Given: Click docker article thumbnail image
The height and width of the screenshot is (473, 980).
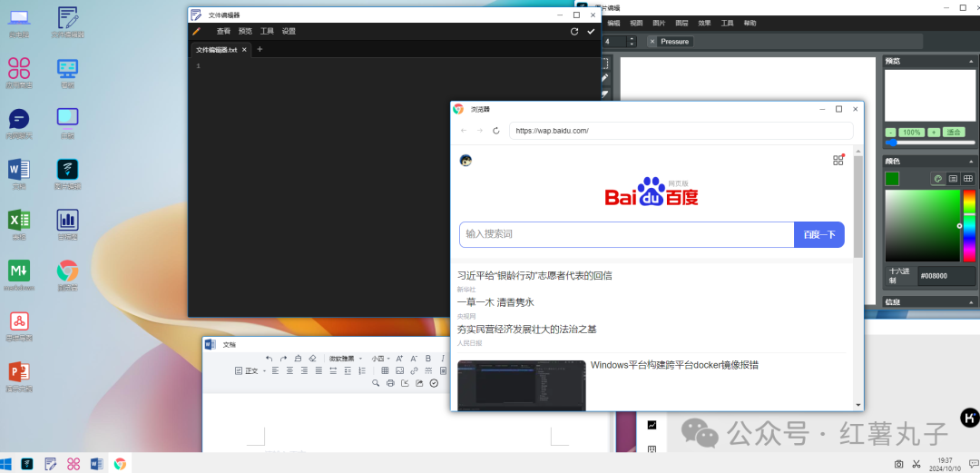Looking at the screenshot, I should (521, 386).
